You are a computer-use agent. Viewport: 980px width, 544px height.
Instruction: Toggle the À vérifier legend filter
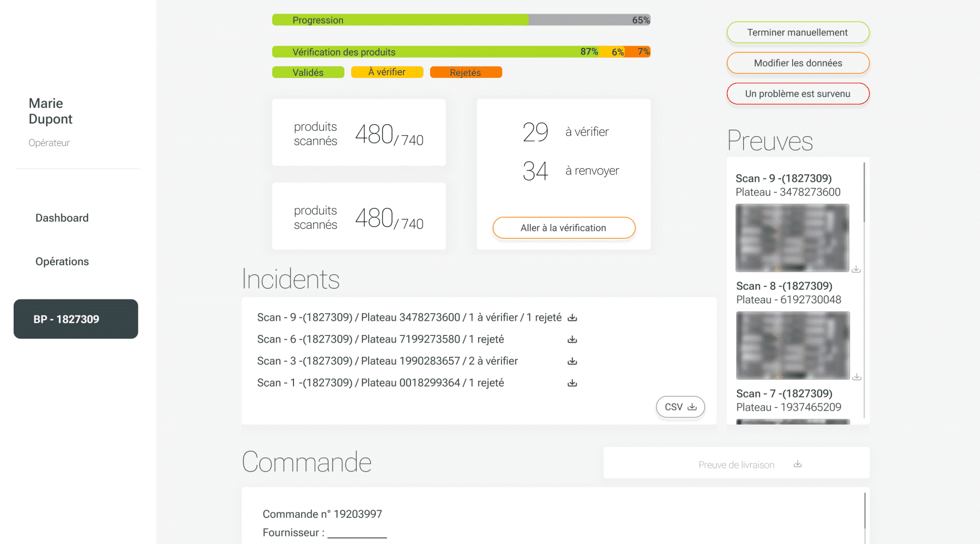click(387, 72)
